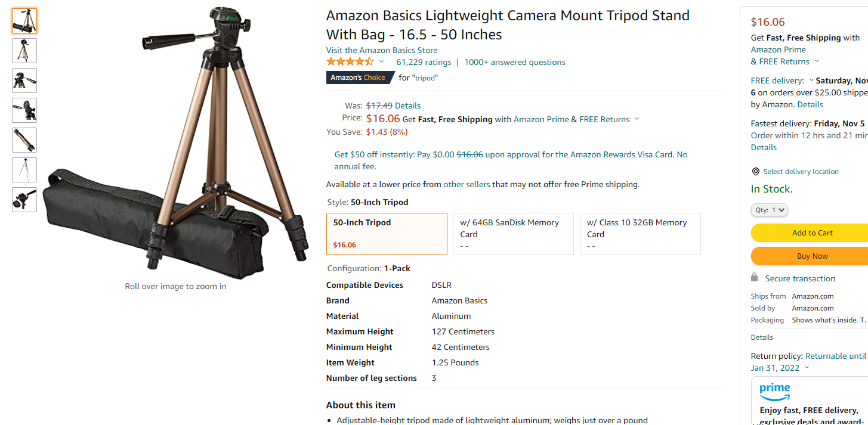Select the second product thumbnail image
This screenshot has width=868, height=425.
(x=24, y=51)
